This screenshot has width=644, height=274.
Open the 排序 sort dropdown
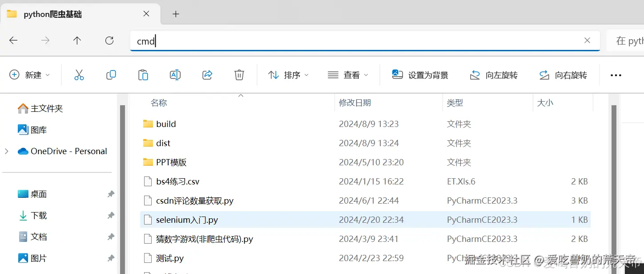click(288, 75)
